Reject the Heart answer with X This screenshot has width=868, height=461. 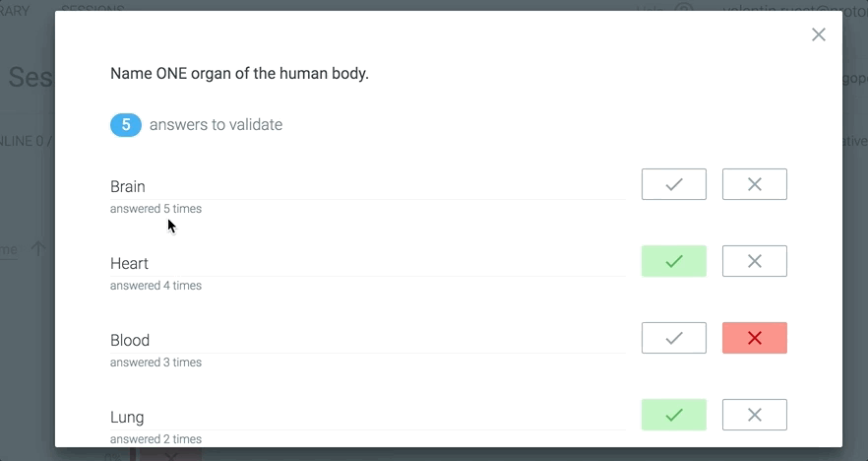tap(755, 261)
